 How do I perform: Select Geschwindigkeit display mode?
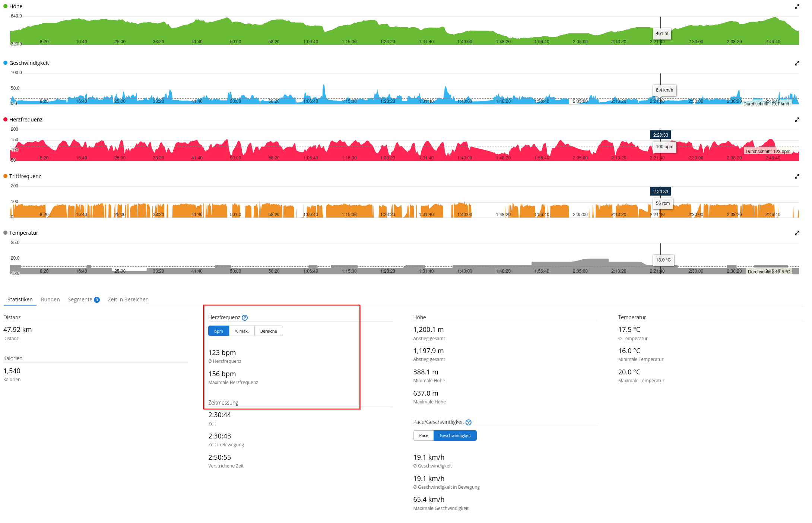point(455,435)
